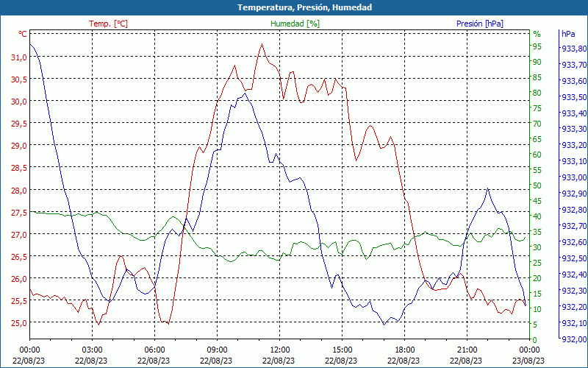This screenshot has width=588, height=368.
Task: Select the green '95' humidity axis value
Action: [537, 46]
